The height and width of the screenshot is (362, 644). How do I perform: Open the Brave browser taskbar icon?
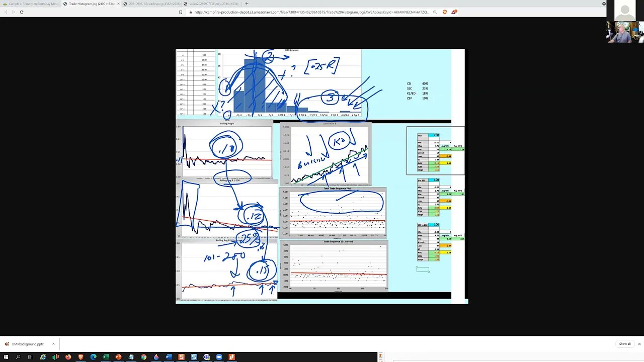click(x=81, y=357)
